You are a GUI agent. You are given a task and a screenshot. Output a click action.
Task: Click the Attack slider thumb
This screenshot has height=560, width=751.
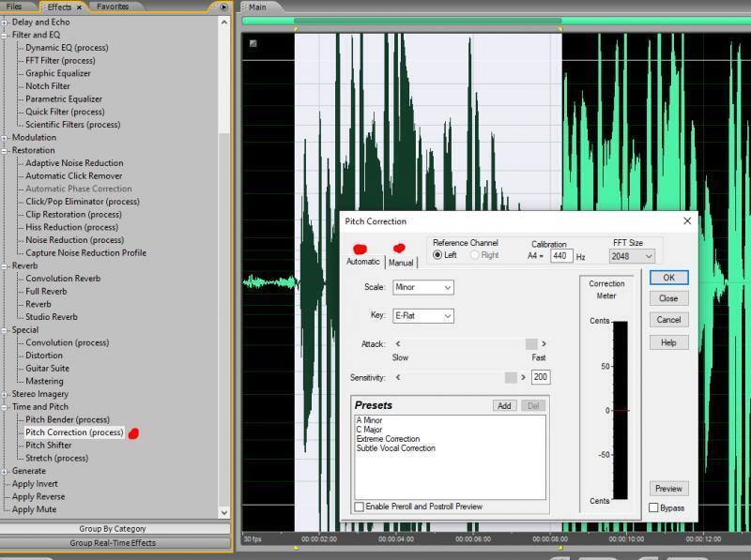tap(531, 343)
